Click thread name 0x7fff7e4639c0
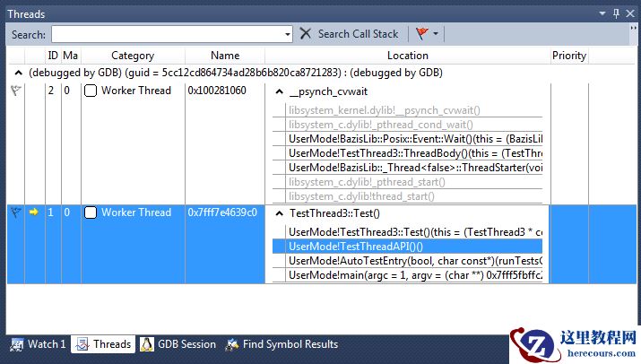641x364 pixels. tap(222, 212)
